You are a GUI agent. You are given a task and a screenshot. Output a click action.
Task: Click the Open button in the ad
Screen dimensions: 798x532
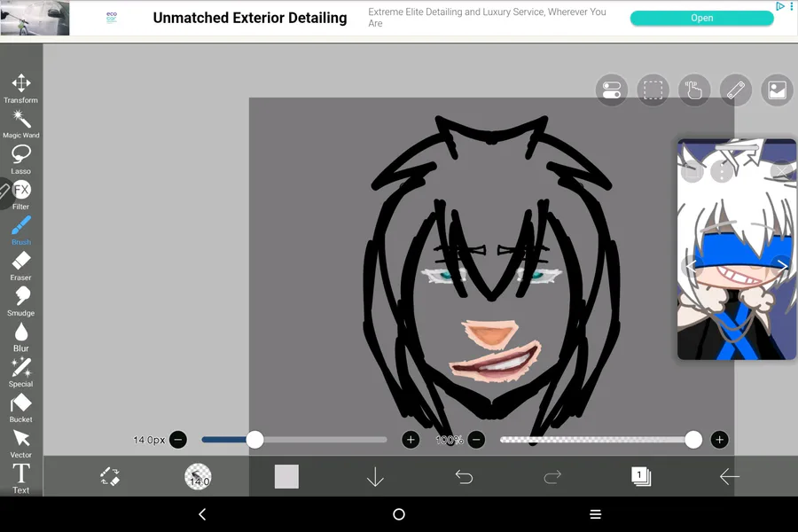tap(702, 18)
